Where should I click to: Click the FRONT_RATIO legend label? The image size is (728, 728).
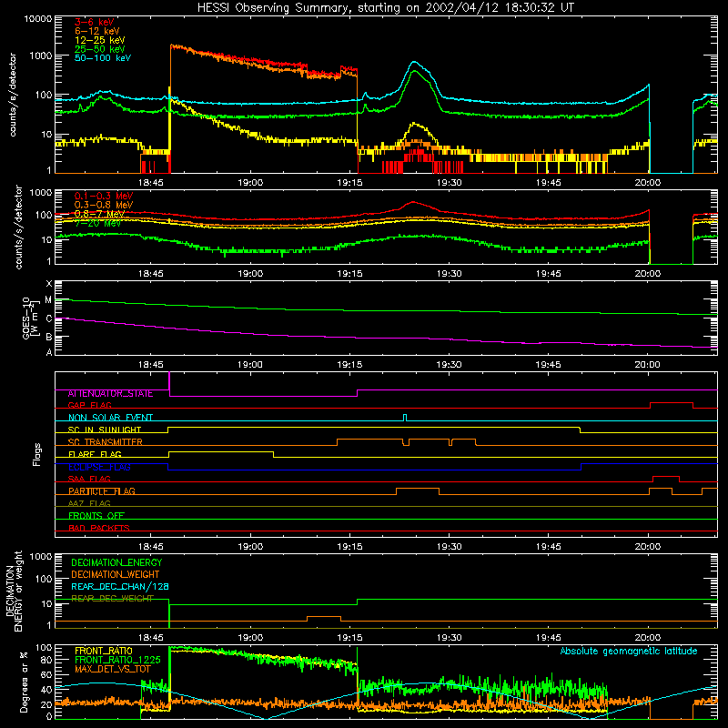click(104, 652)
